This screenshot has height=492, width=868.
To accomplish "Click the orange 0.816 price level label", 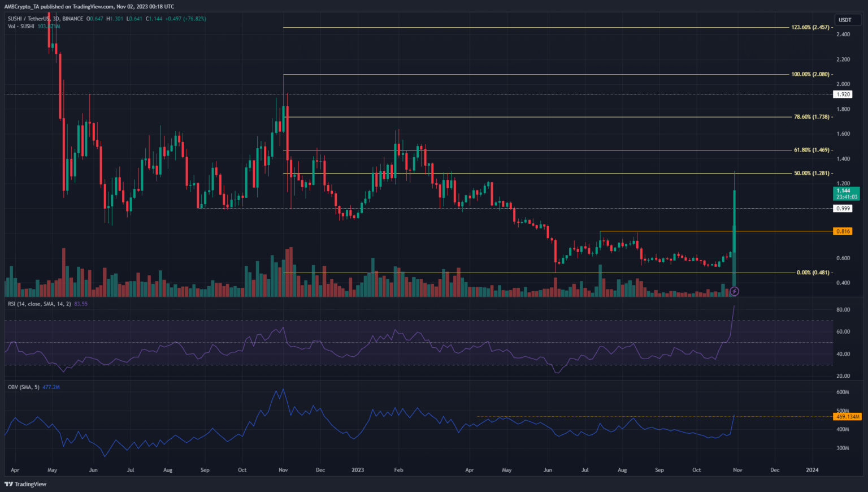I will coord(843,231).
